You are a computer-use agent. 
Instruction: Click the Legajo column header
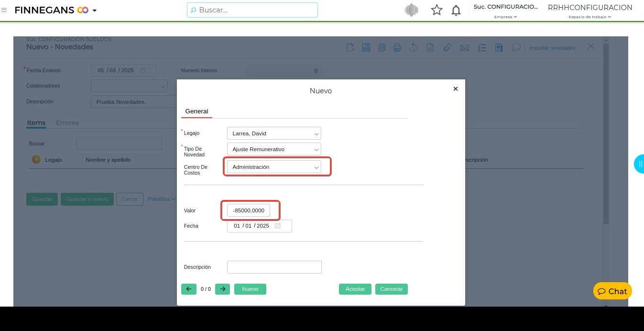tap(54, 160)
